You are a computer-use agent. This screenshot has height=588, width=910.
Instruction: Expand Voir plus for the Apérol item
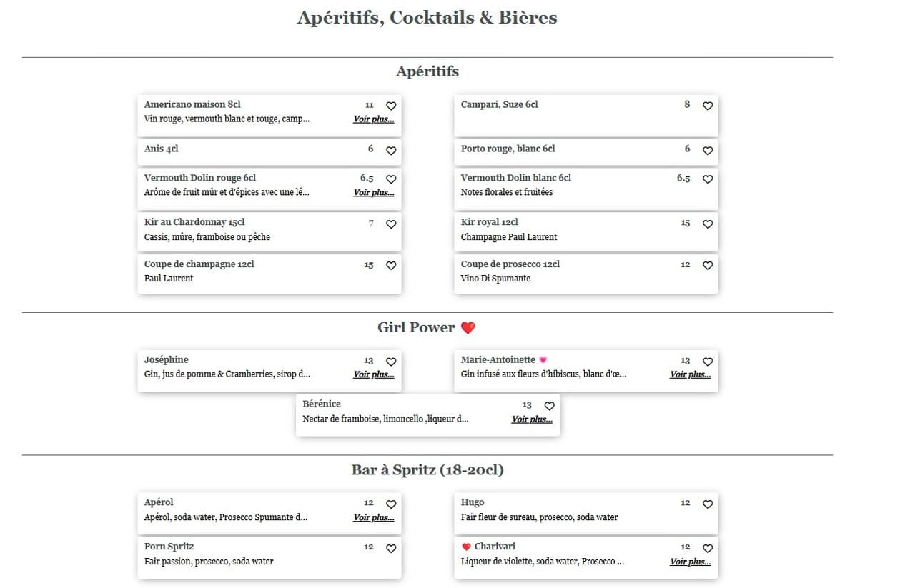point(373,518)
